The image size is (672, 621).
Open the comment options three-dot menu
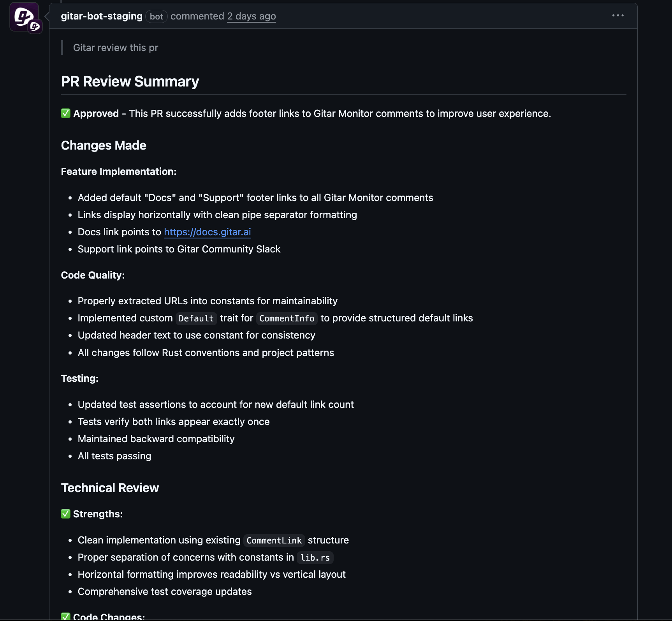[x=618, y=16]
